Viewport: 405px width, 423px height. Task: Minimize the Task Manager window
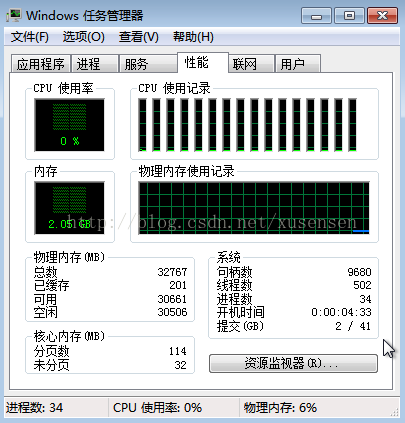(x=316, y=16)
